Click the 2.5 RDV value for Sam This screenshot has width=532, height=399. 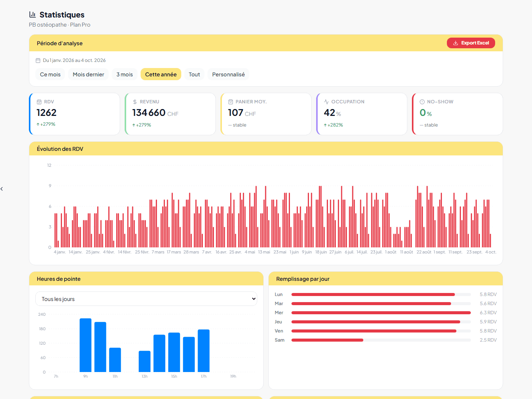click(x=488, y=340)
